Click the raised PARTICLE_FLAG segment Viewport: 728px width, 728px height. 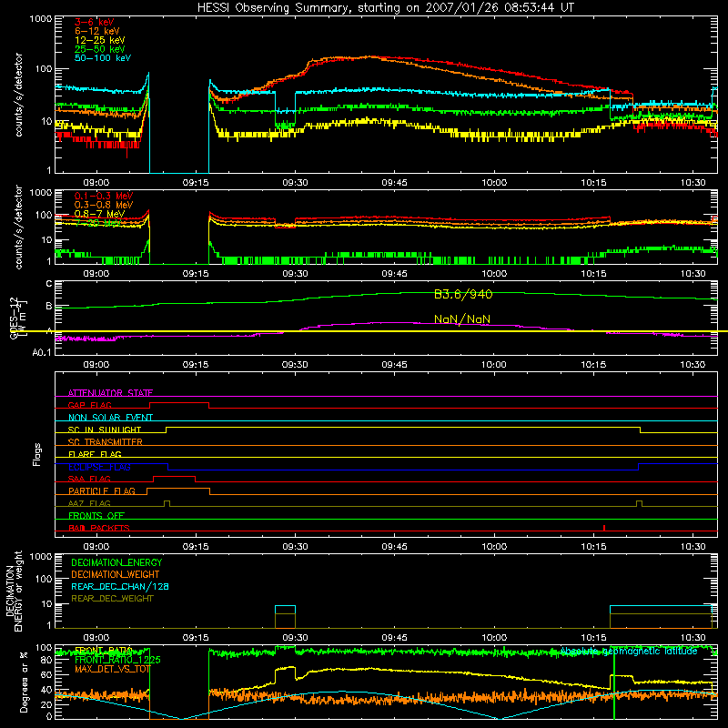(x=178, y=489)
